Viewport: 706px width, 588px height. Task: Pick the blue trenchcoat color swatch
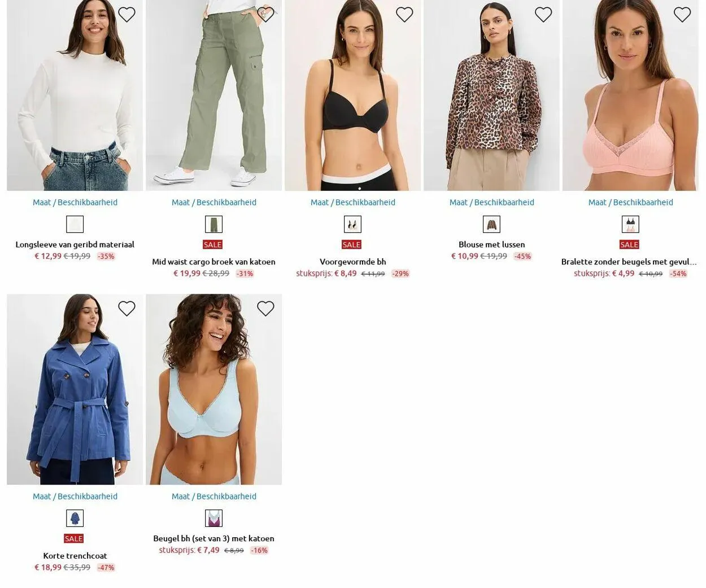75,518
